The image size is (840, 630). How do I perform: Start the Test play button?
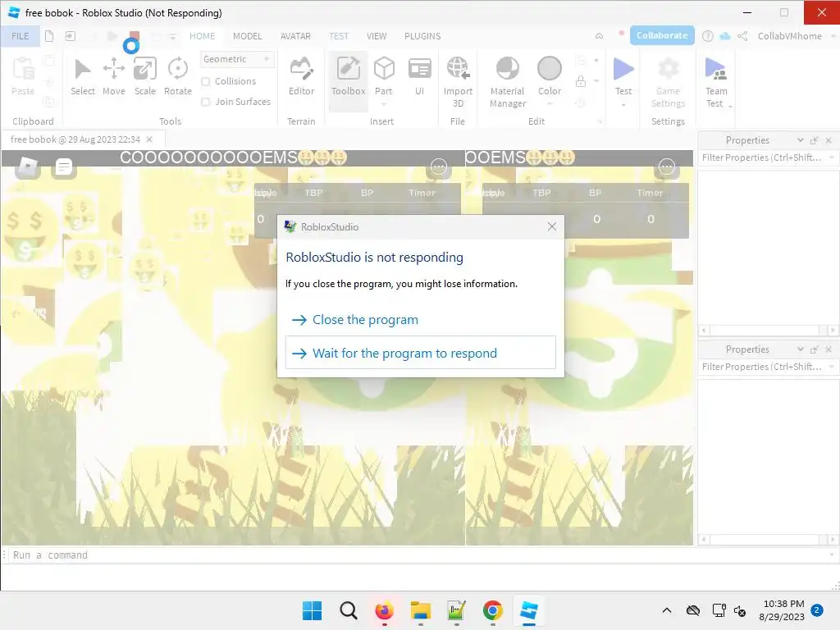[x=623, y=70]
